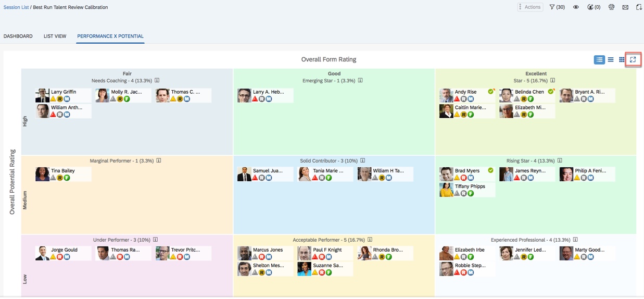Screen dimensions: 644x299
Task: Show info for Rising Star cell
Action: click(x=560, y=160)
